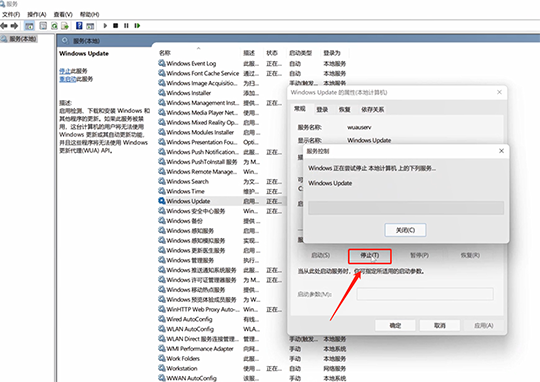540x382 pixels.
Task: Click the 停止 this service link
Action: [64, 71]
